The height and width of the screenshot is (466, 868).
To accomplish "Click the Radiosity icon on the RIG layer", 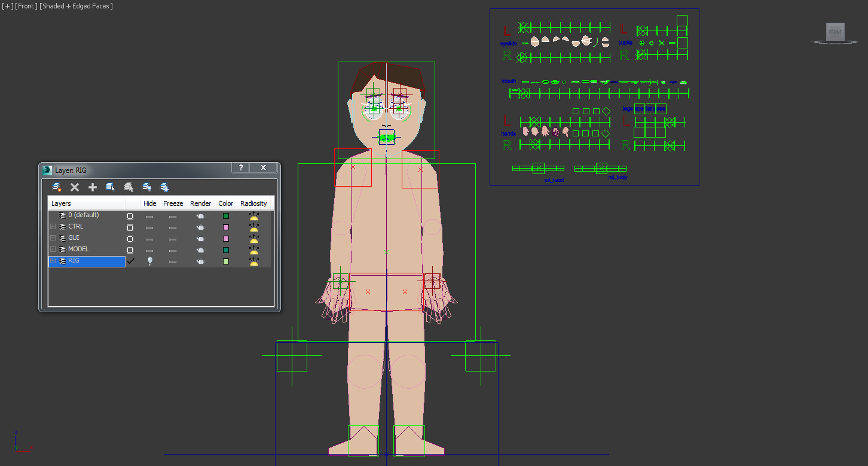I will tap(253, 261).
